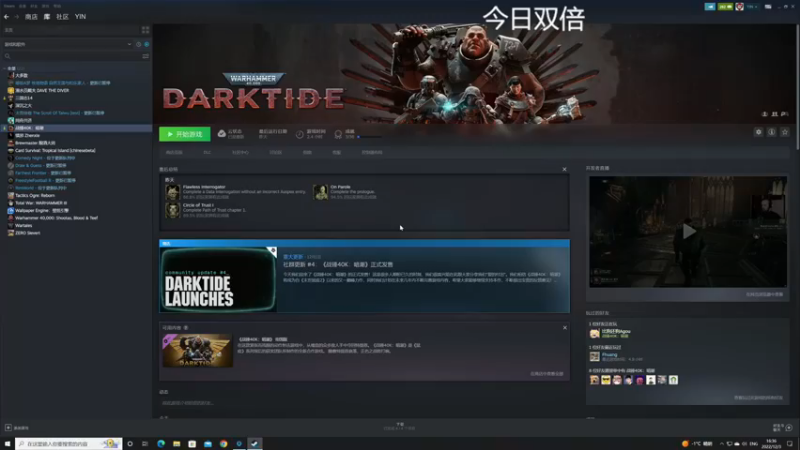The width and height of the screenshot is (800, 450).
Task: Click the profile avatar in title bar
Action: (x=739, y=7)
